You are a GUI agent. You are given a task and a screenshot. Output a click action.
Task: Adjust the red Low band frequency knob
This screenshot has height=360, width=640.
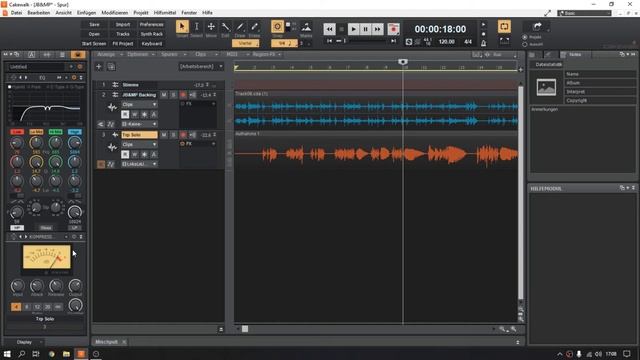click(17, 143)
